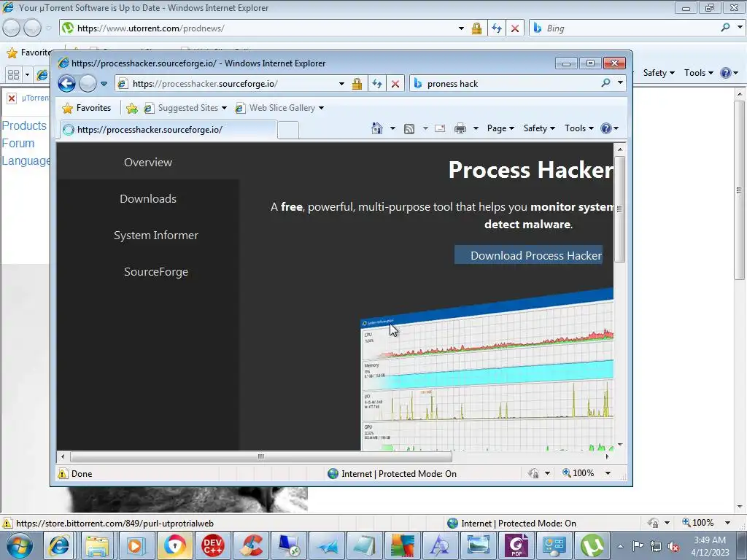
Task: Open the Forum link on uTorrent page
Action: [x=18, y=144]
